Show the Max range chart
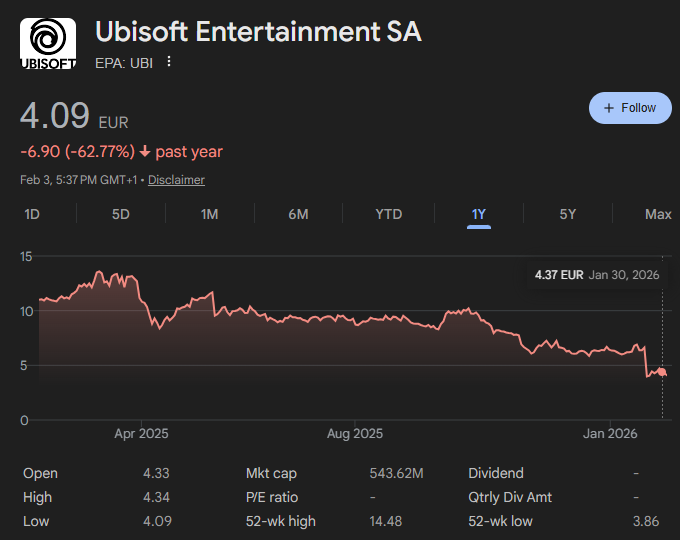The height and width of the screenshot is (540, 680). (x=658, y=214)
